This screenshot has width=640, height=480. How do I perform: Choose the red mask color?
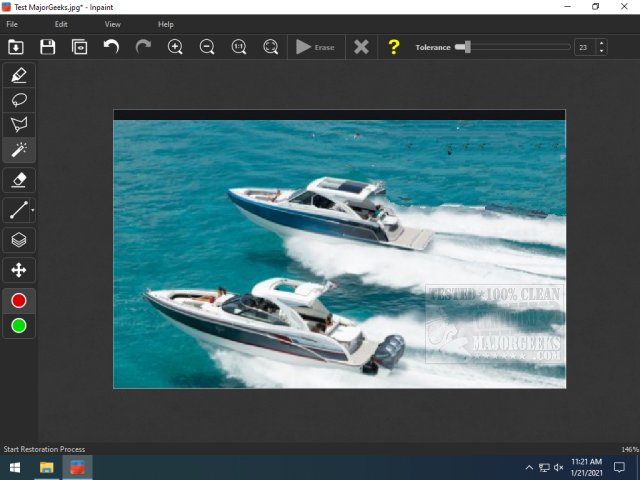19,300
